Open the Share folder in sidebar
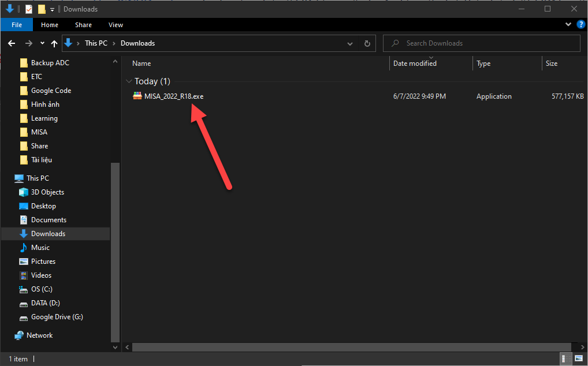This screenshot has height=366, width=588. coord(39,145)
